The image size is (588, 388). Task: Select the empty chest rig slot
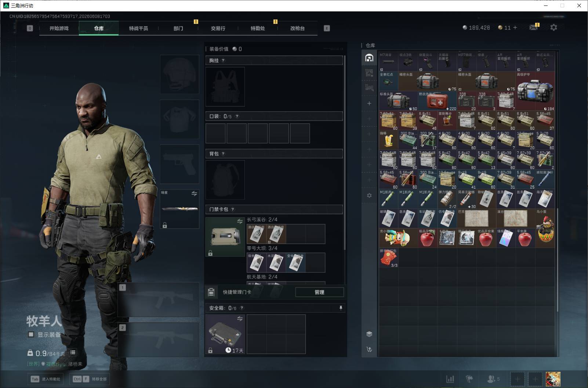coord(225,87)
